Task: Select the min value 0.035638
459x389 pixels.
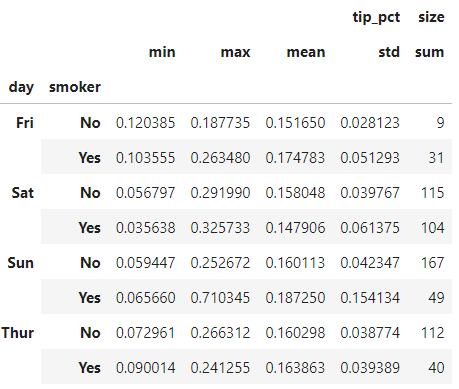Action: coord(145,228)
